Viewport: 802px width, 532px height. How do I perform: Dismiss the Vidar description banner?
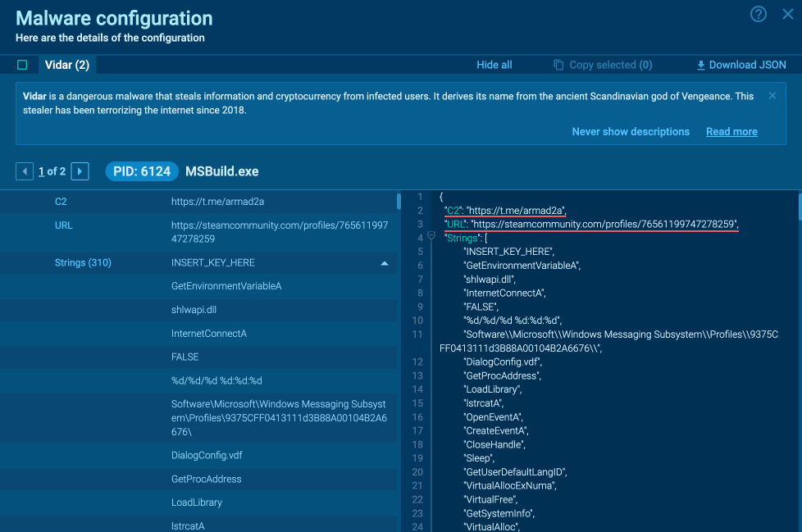click(x=772, y=96)
